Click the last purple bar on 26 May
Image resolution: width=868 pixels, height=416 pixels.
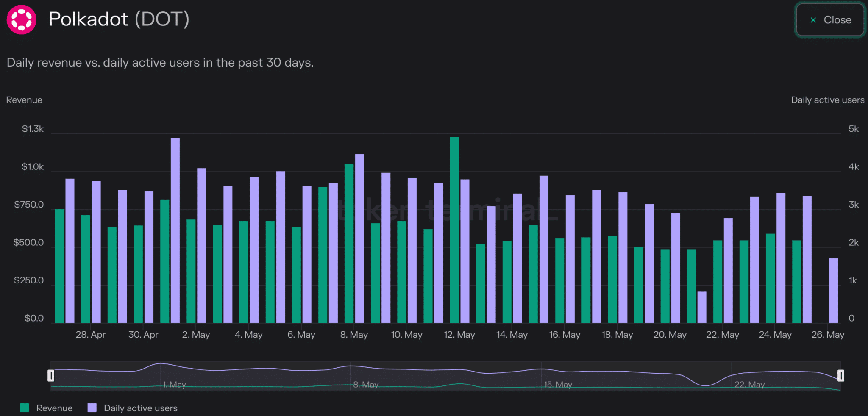[833, 290]
